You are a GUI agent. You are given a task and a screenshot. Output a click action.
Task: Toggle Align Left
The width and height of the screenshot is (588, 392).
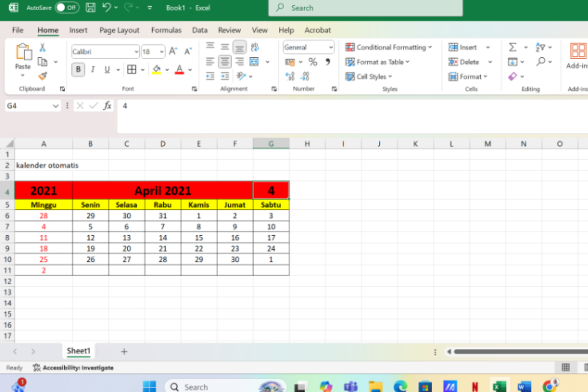tap(210, 62)
